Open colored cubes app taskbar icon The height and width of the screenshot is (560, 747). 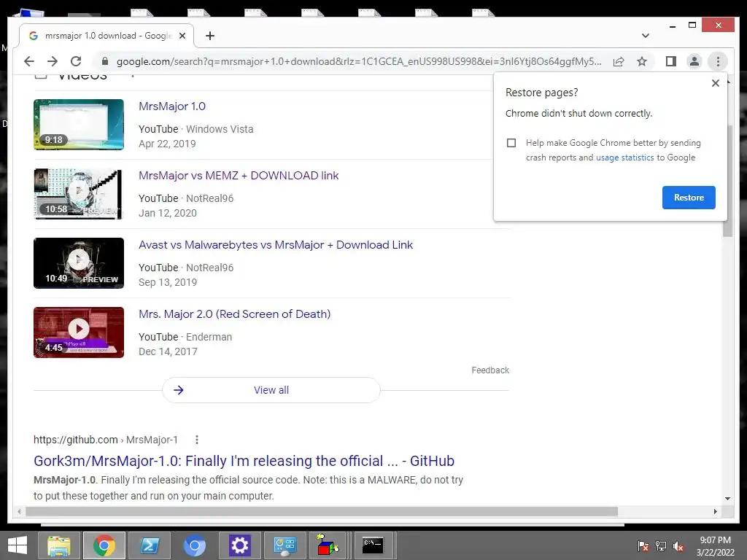point(328,545)
